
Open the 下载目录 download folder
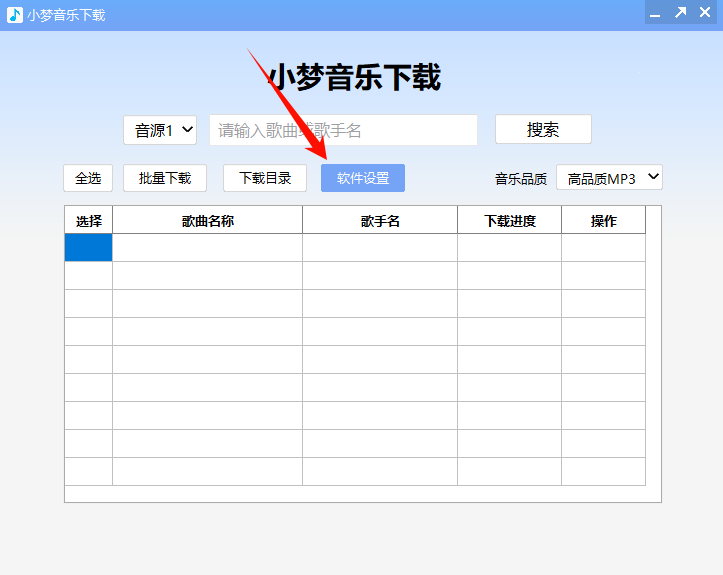tap(265, 178)
